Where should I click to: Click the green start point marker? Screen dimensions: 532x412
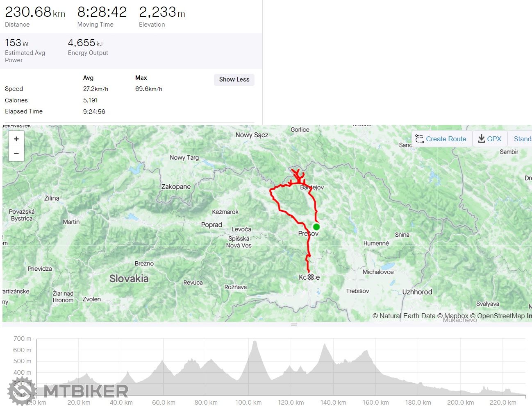[316, 227]
